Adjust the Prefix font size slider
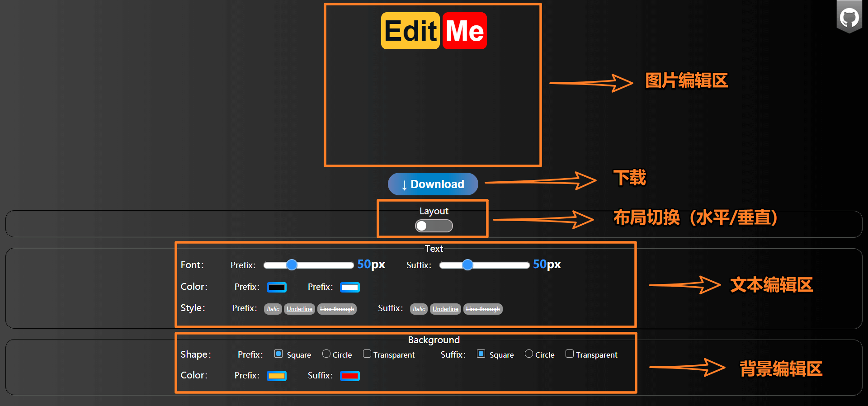This screenshot has width=868, height=406. 308,265
